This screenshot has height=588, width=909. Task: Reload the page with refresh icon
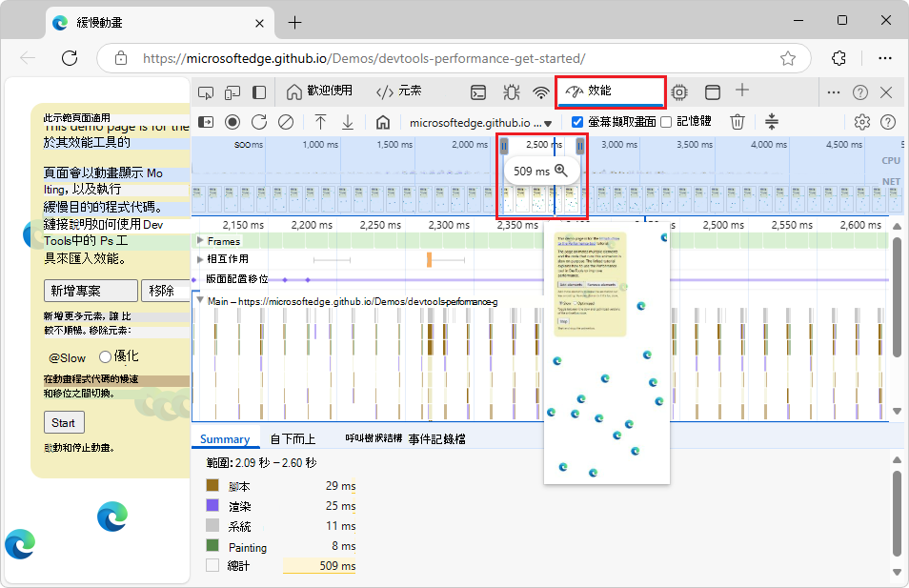coord(70,58)
